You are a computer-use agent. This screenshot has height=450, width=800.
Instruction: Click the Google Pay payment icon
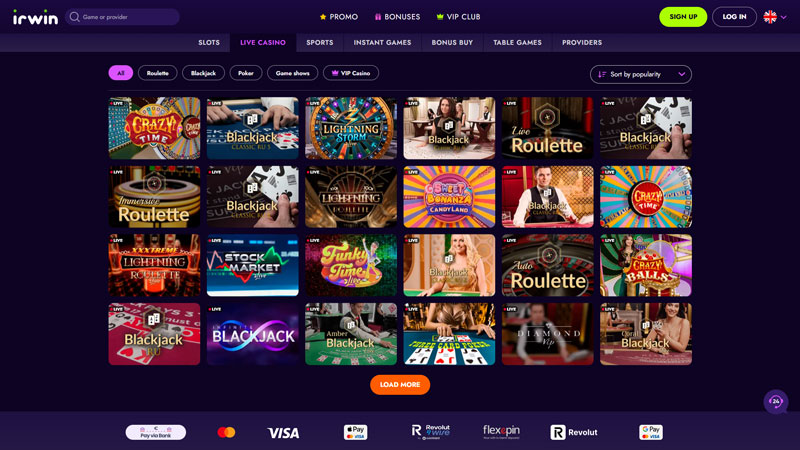(651, 432)
